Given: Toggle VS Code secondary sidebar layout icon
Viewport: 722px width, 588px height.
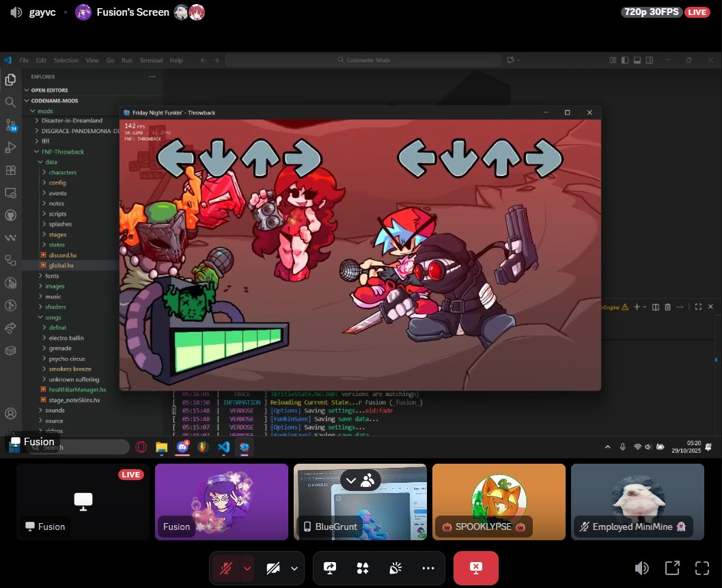Looking at the screenshot, I should (649, 60).
